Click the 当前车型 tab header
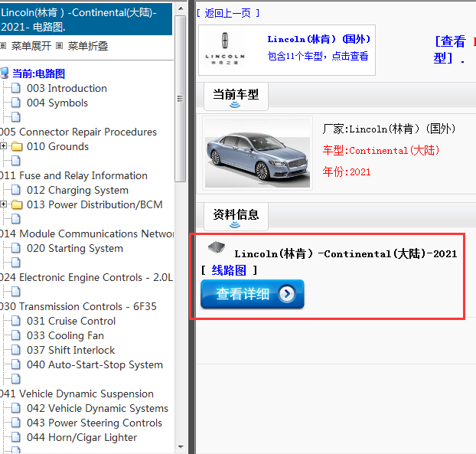The height and width of the screenshot is (454, 476). click(236, 96)
